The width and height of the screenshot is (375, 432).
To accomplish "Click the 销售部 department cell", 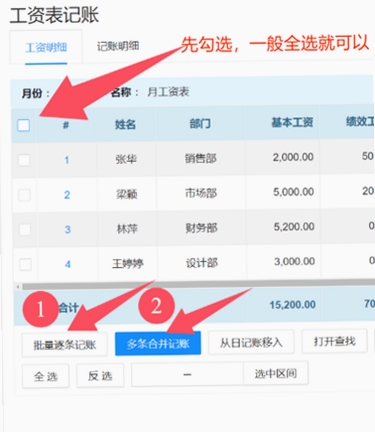I will pyautogui.click(x=201, y=158).
